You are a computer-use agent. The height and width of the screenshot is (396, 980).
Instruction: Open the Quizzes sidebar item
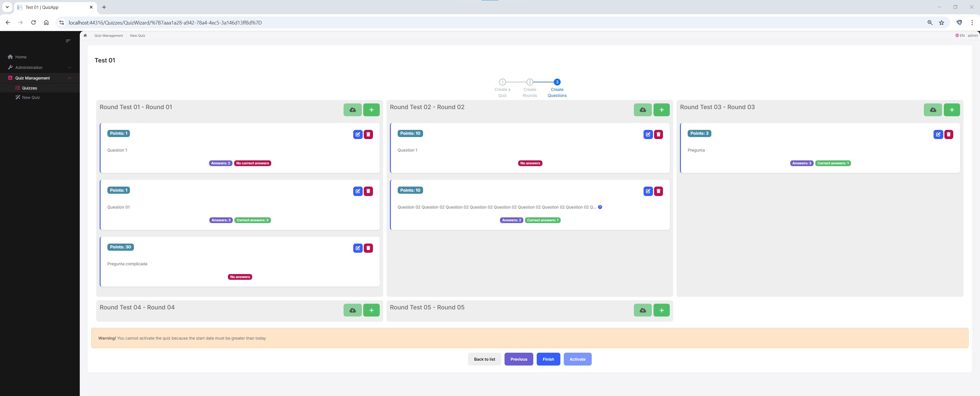pyautogui.click(x=29, y=88)
